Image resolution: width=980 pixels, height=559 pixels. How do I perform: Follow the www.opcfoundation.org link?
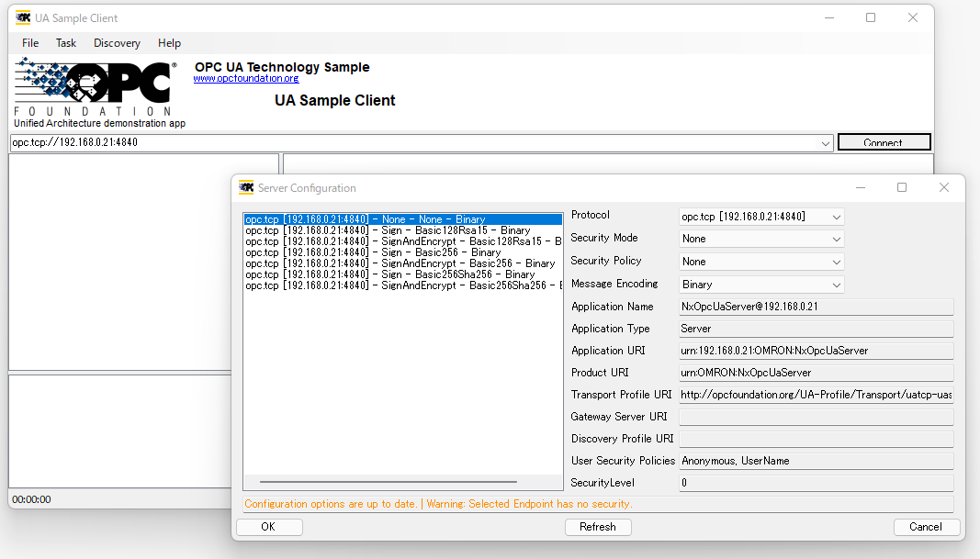coord(245,79)
